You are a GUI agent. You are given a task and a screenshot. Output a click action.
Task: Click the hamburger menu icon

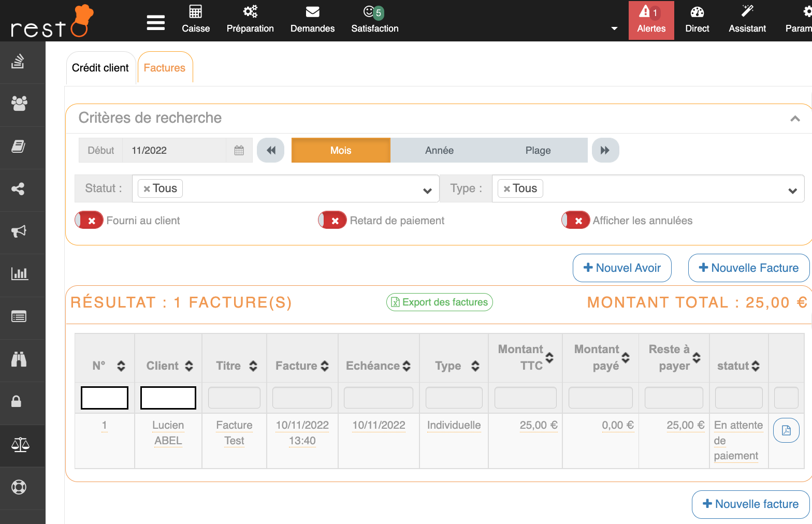pyautogui.click(x=155, y=22)
